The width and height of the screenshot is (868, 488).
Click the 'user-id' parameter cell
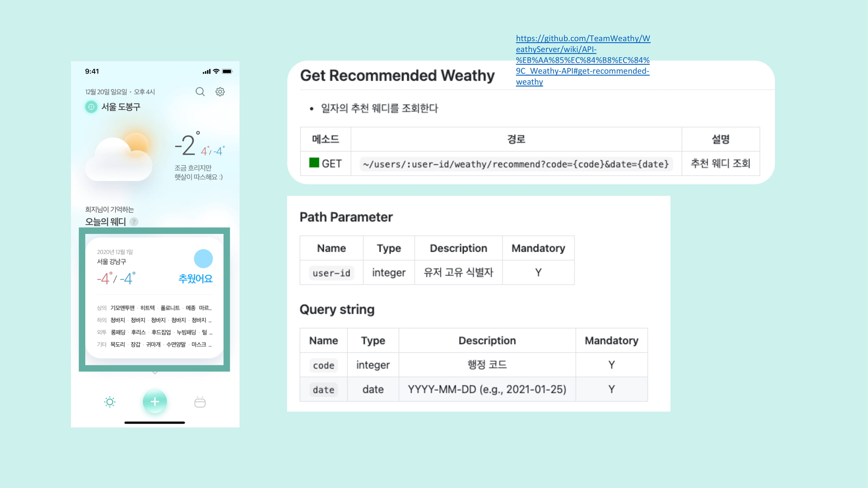(332, 273)
